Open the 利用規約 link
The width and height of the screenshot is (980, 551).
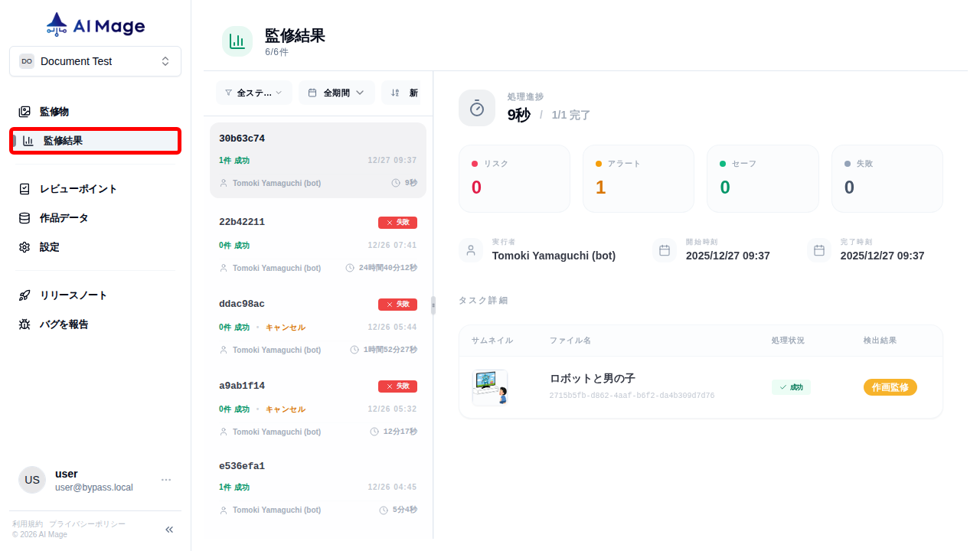click(28, 523)
